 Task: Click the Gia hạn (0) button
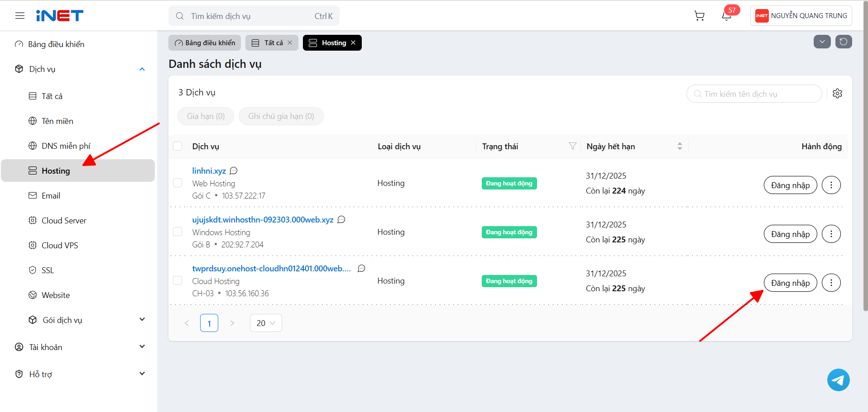pyautogui.click(x=206, y=116)
